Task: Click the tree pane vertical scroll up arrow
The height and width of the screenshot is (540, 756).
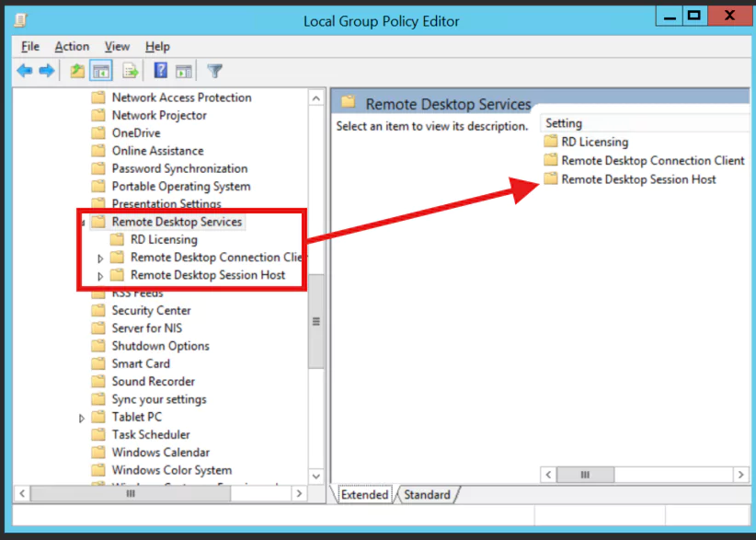Action: (316, 98)
